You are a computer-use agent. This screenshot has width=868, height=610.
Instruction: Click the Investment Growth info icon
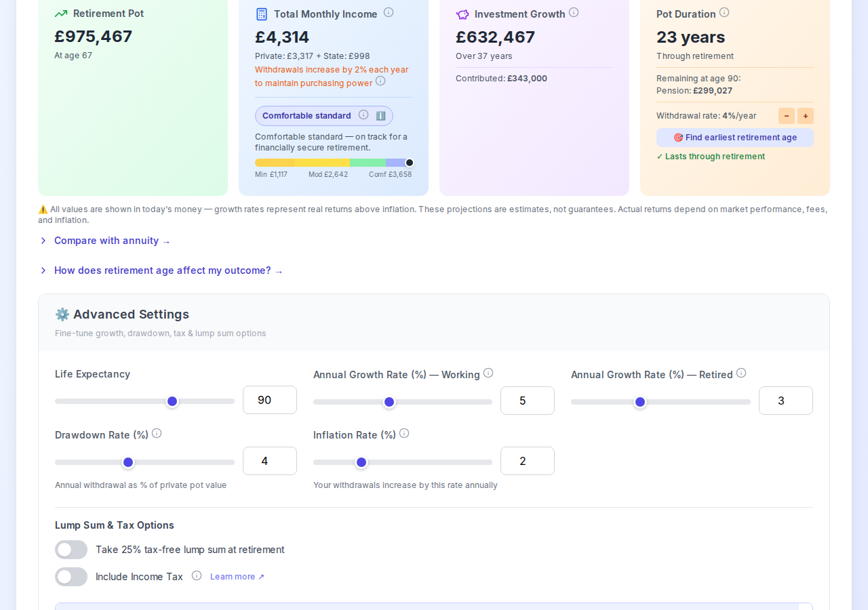(x=574, y=12)
